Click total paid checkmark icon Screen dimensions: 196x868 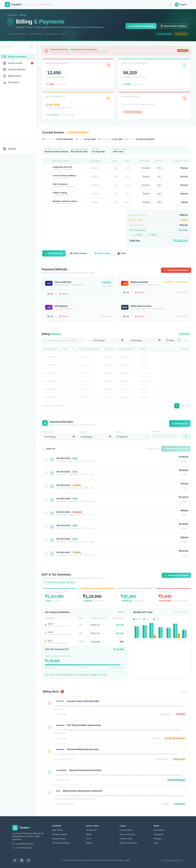tap(185, 65)
